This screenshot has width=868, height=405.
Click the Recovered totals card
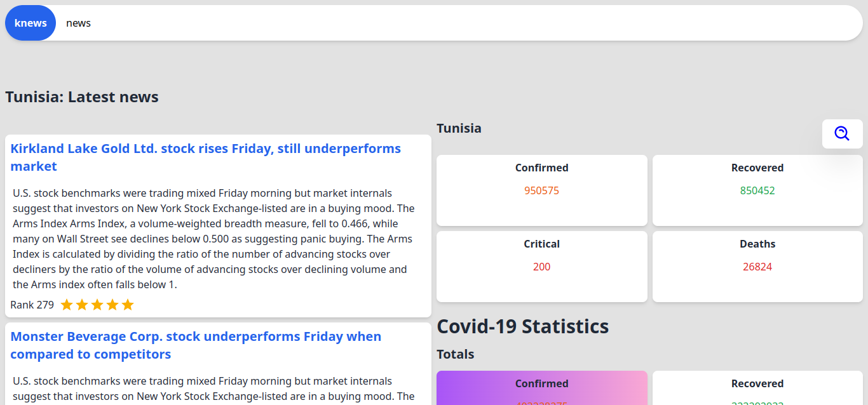coord(757,388)
